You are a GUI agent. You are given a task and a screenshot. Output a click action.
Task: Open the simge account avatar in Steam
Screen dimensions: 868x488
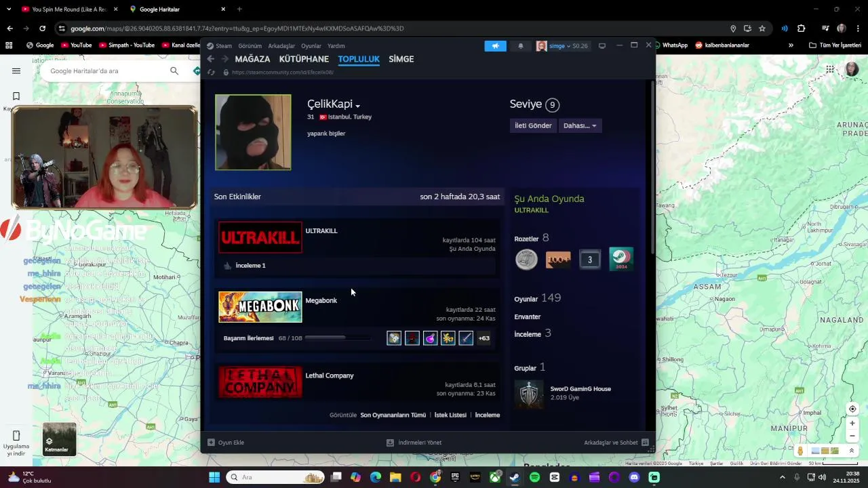point(541,46)
